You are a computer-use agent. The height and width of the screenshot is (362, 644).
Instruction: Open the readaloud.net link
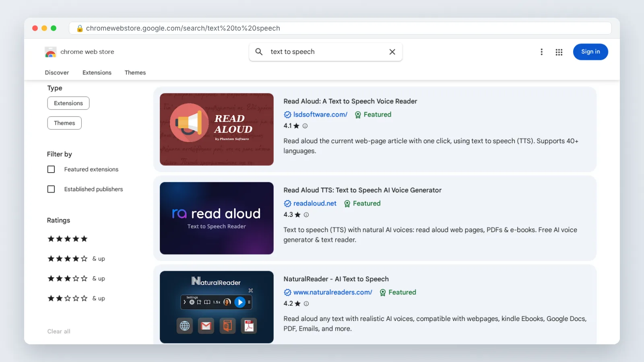(x=315, y=204)
